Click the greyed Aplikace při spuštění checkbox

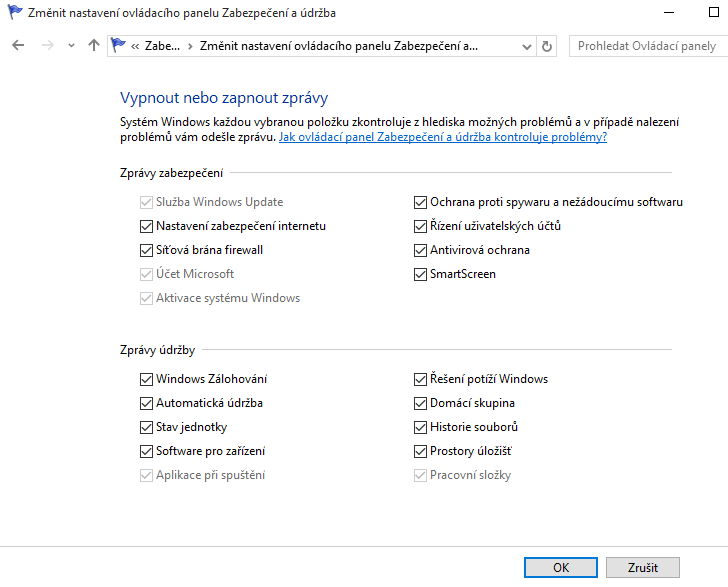click(x=146, y=476)
